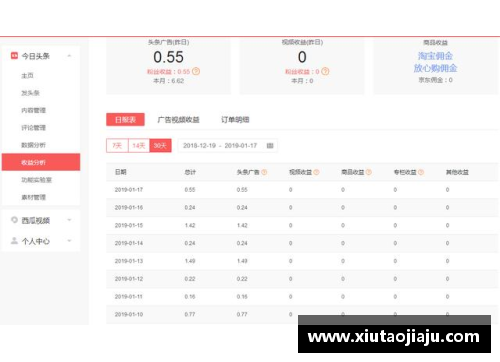
Task: Open the 放心购佣金 link
Action: coord(435,68)
